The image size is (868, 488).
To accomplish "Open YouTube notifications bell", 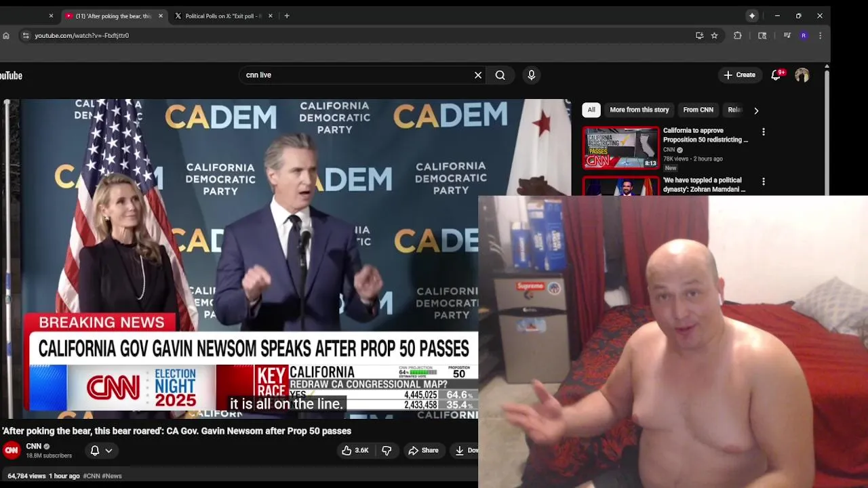I will (776, 75).
